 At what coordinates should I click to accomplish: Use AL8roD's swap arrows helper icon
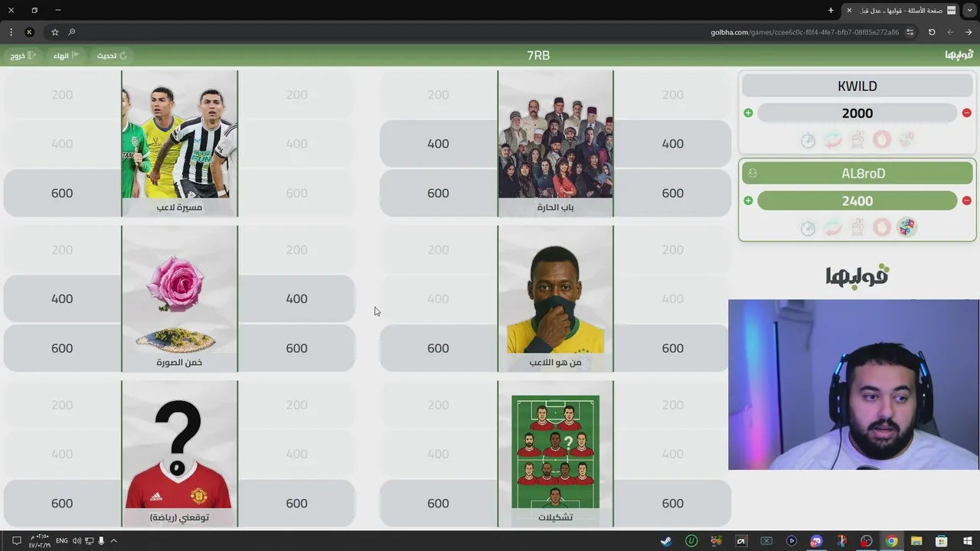(833, 227)
